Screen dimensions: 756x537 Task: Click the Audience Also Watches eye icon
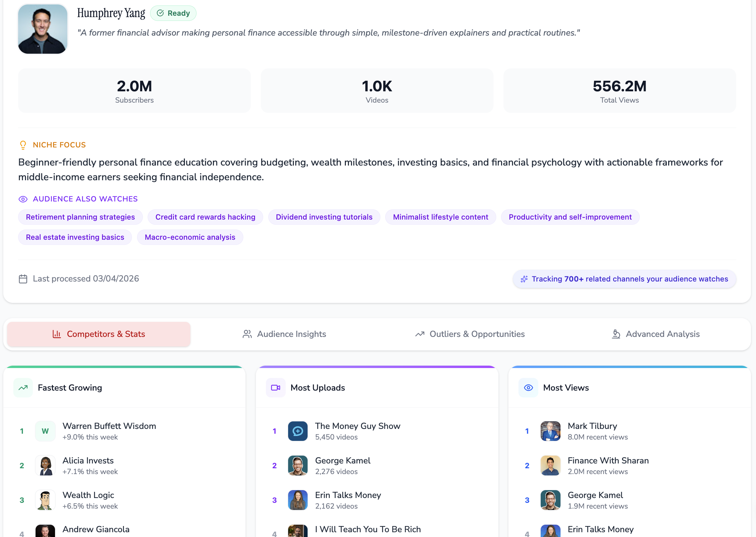[23, 199]
